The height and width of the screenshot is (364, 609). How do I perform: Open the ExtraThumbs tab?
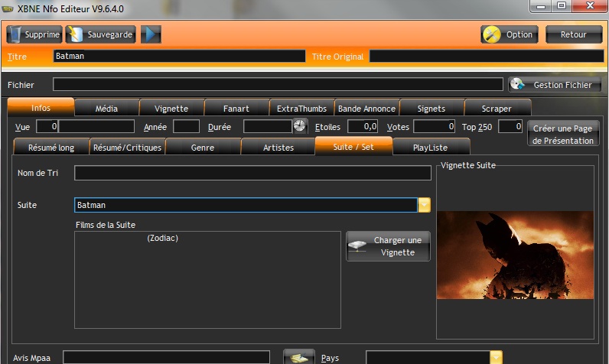[x=301, y=109]
